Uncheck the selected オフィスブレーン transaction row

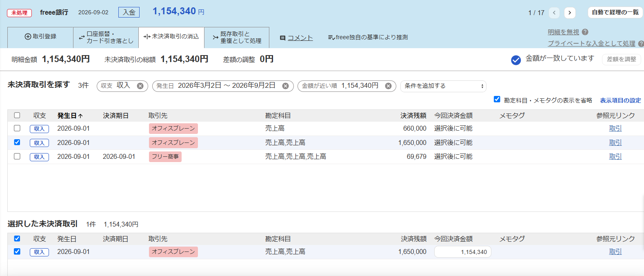(17, 252)
